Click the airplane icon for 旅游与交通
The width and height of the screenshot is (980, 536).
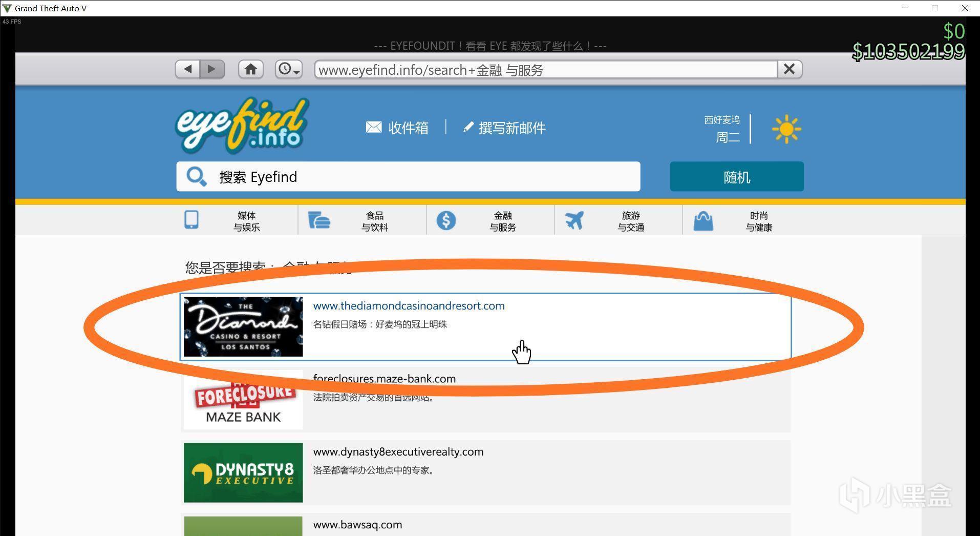coord(574,220)
